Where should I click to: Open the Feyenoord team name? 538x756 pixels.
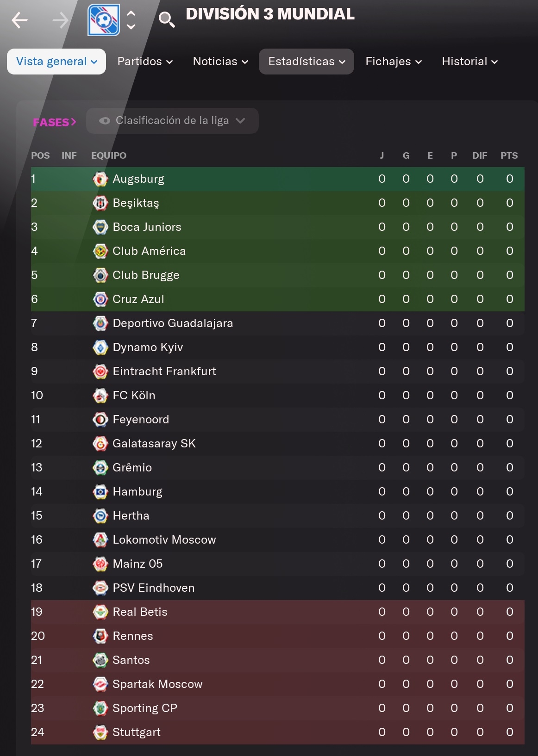141,420
